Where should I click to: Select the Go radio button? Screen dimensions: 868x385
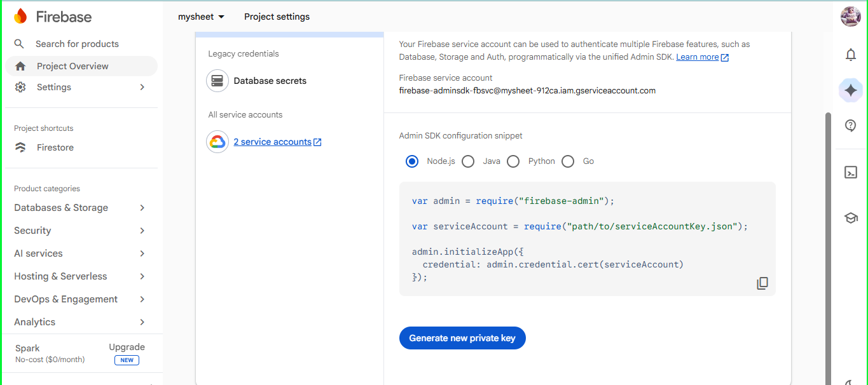(568, 161)
